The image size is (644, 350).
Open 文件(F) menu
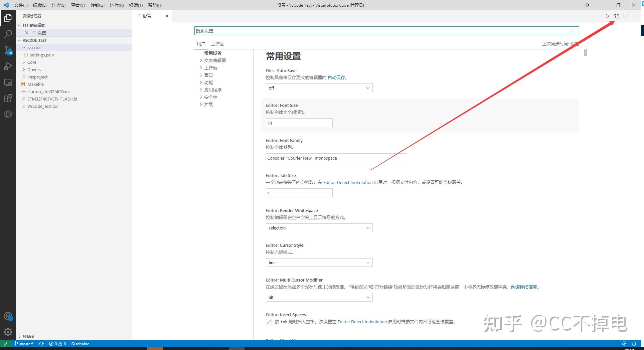click(21, 5)
